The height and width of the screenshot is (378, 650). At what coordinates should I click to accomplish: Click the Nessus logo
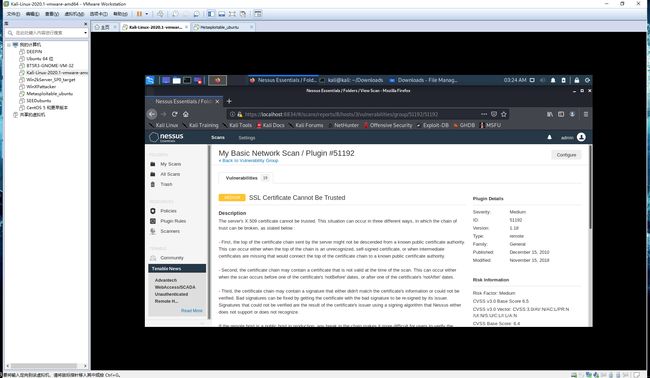[166, 137]
